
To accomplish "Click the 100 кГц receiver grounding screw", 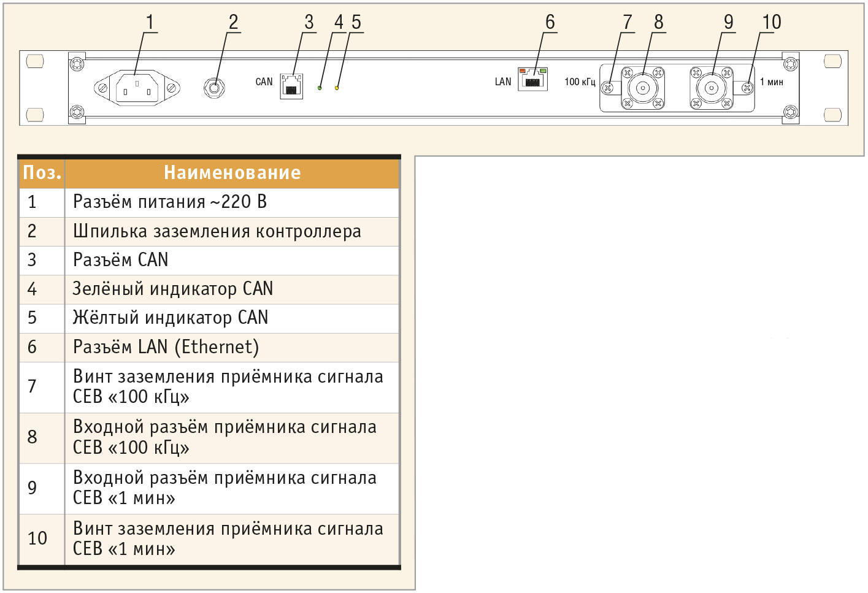I will coord(608,88).
